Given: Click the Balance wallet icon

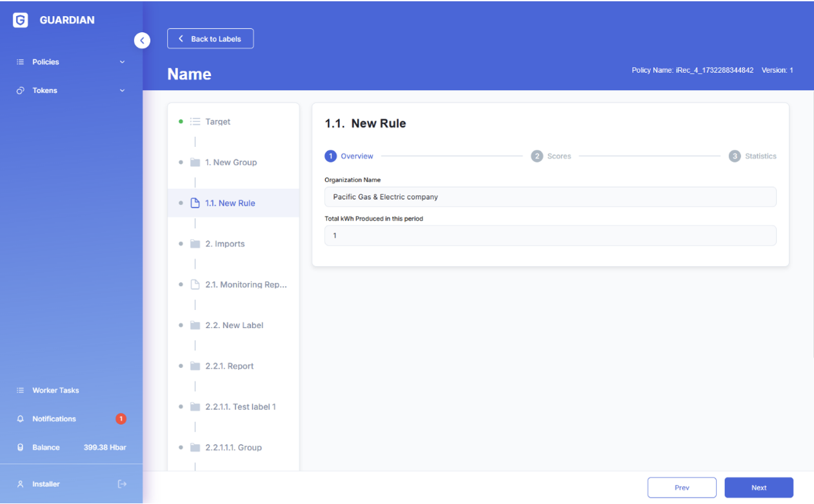Looking at the screenshot, I should (20, 447).
